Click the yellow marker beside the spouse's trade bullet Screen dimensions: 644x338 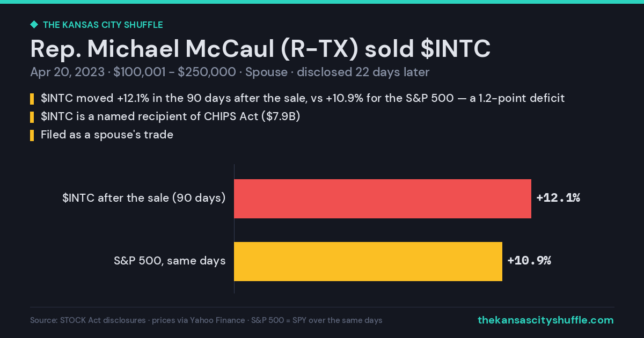coord(32,136)
